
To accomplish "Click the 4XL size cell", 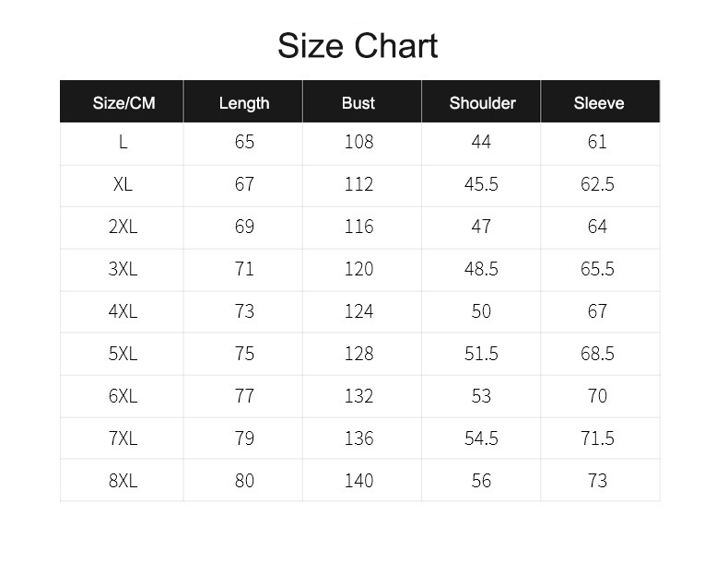I will (123, 311).
